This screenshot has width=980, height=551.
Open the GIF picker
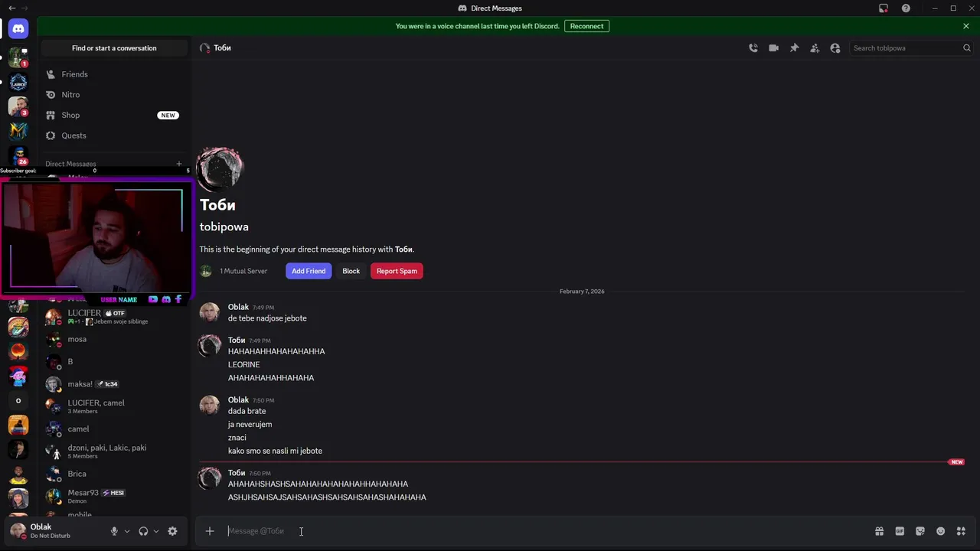coord(900,531)
